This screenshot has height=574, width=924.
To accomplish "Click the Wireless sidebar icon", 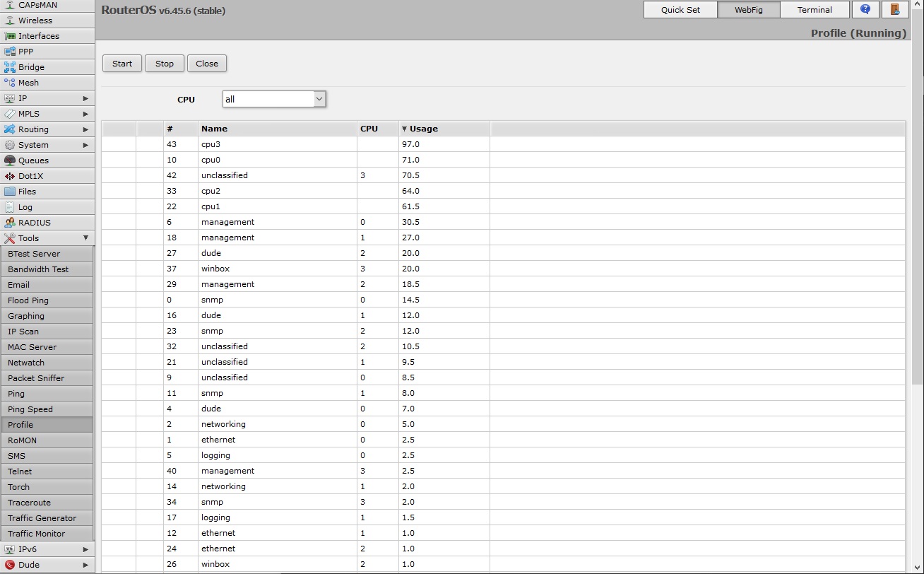I will click(x=10, y=20).
